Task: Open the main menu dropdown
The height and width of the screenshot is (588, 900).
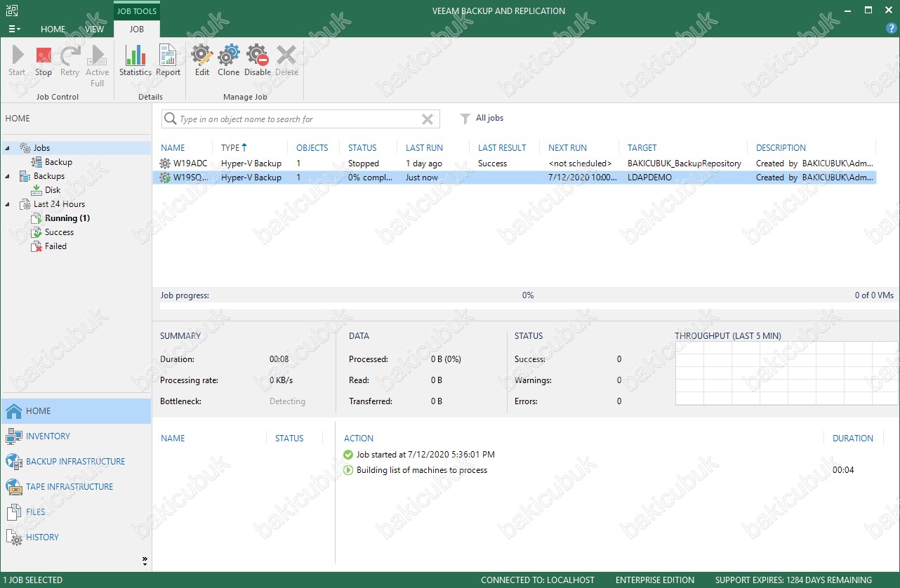Action: 14,29
